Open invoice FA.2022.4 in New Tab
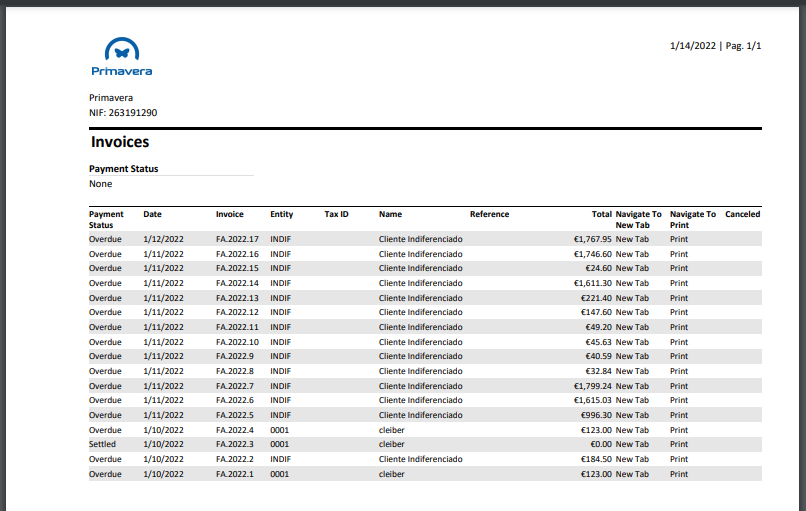Image resolution: width=806 pixels, height=511 pixels. (632, 430)
